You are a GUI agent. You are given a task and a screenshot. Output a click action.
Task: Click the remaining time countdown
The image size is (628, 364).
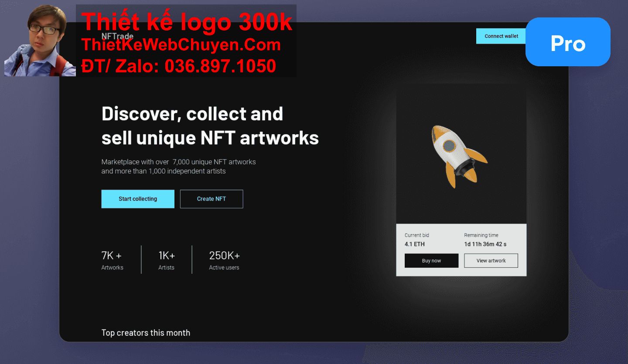[x=485, y=244]
